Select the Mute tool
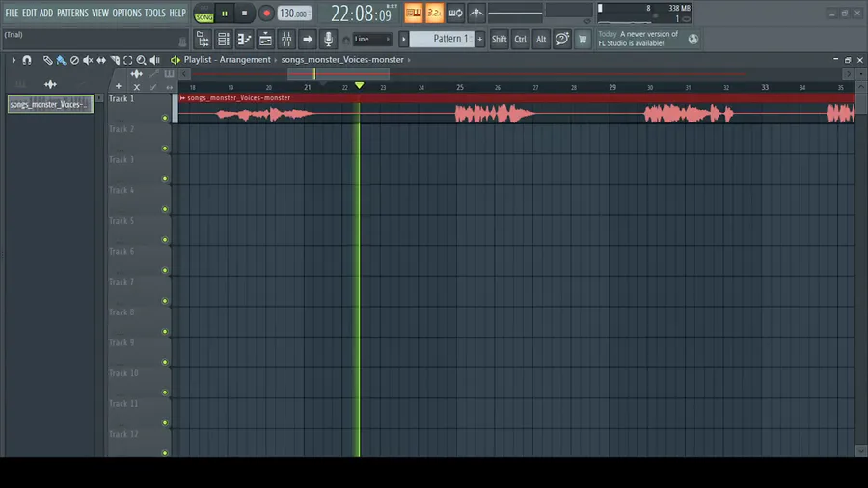Viewport: 868px width, 488px height. pos(88,60)
